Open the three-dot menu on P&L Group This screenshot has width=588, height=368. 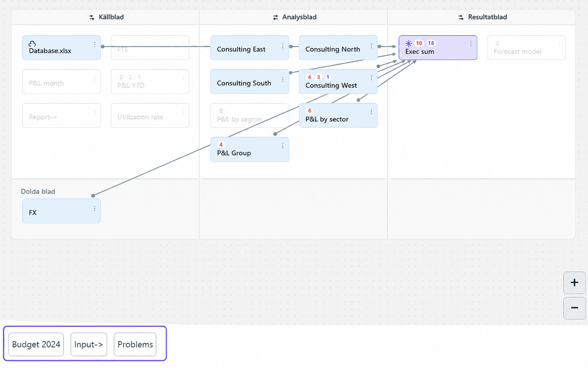[283, 146]
